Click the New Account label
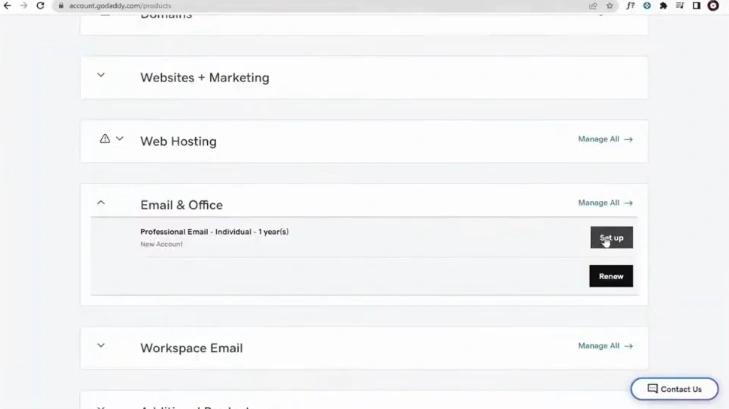Screen dimensions: 729x409 (x=161, y=244)
